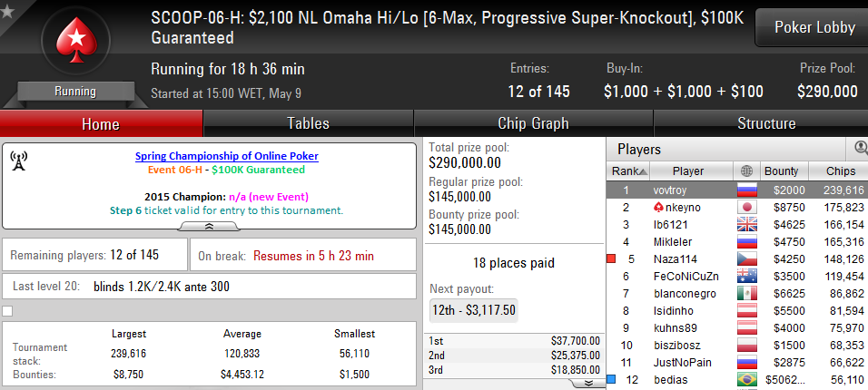
Task: Click UK flag next to lb6121
Action: click(x=746, y=225)
